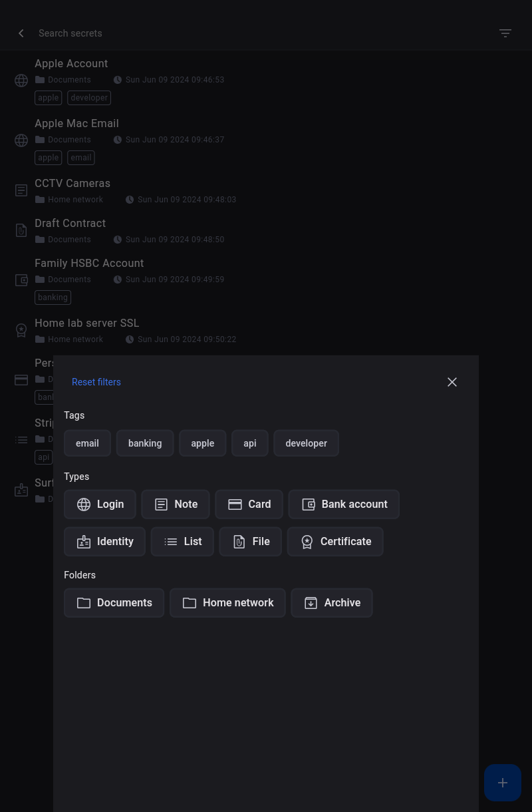Viewport: 532px width, 812px height.
Task: Filter by Identity type
Action: coord(105,542)
